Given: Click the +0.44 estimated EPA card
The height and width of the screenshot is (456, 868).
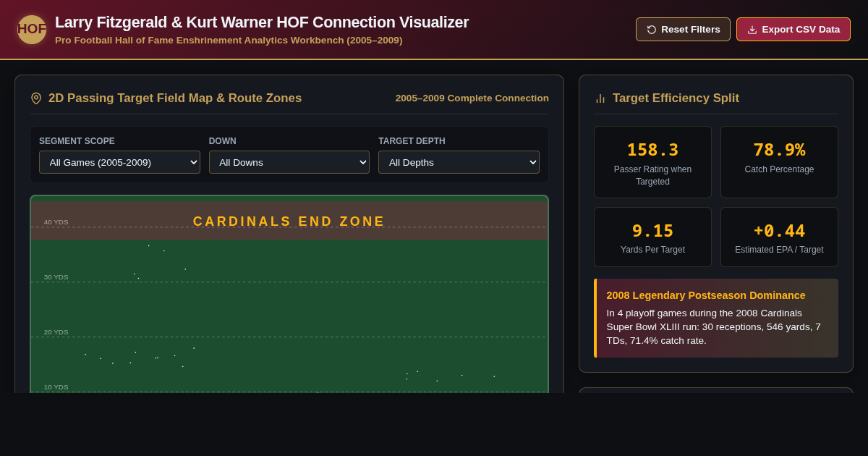Looking at the screenshot, I should coord(779,237).
